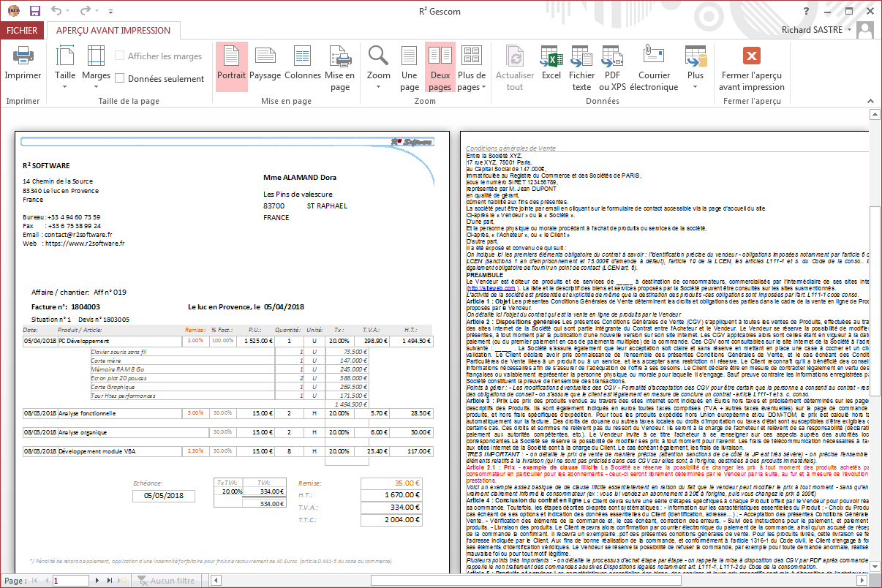Screen dimensions: 882x588
Task: Expand the Plus export options
Action: 696,67
